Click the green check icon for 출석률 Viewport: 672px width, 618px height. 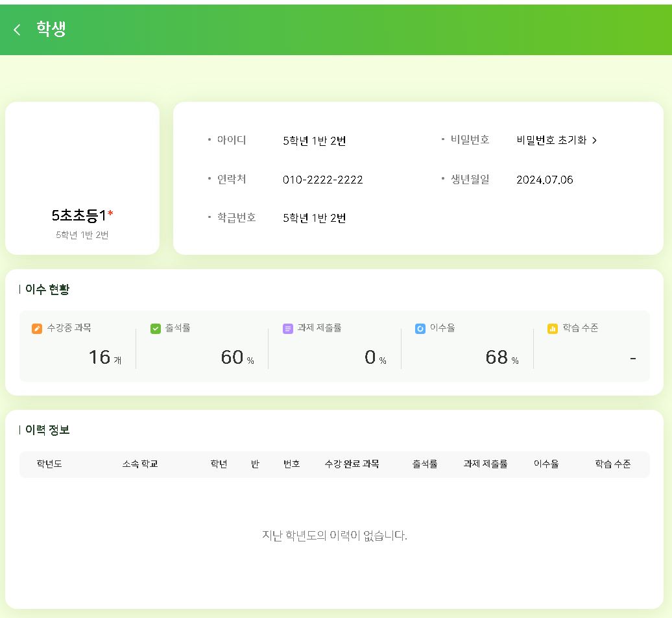(x=156, y=329)
